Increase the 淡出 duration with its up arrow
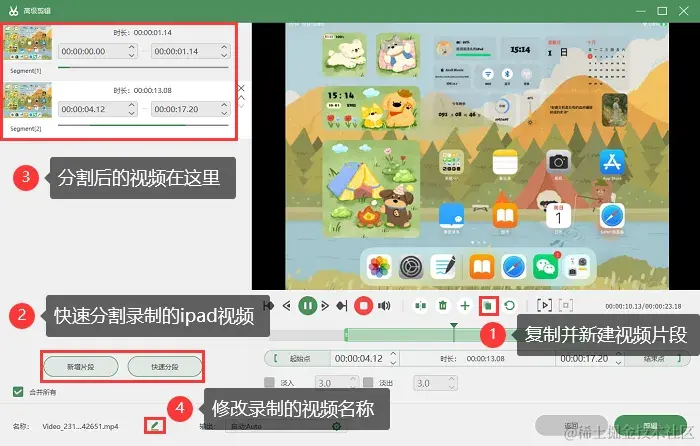 (452, 379)
